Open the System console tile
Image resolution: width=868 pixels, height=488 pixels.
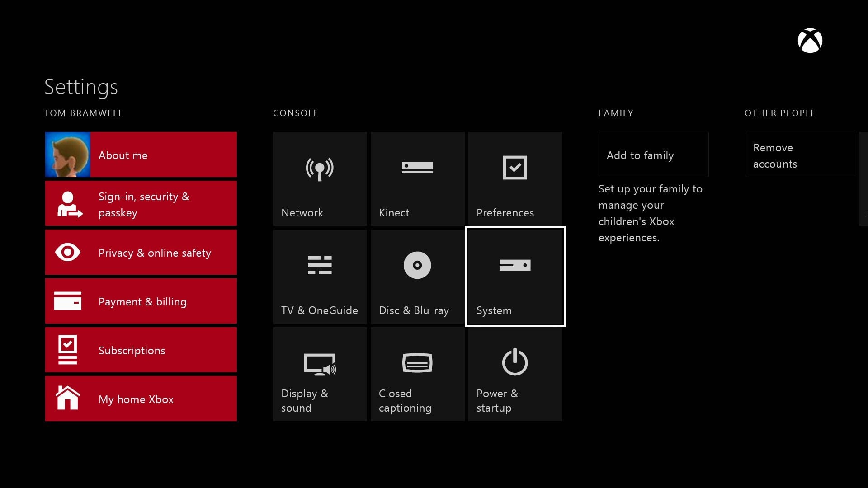(515, 277)
